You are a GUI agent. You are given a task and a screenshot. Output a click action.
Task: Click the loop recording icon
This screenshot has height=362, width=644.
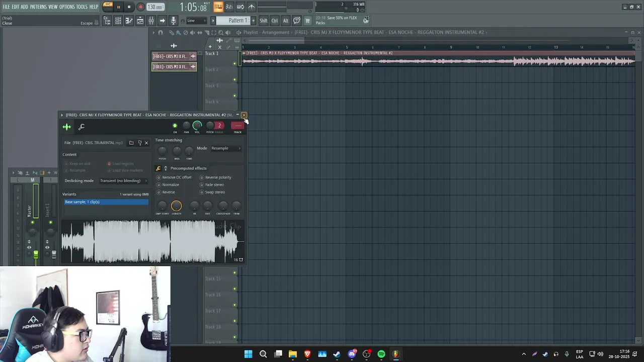240,7
